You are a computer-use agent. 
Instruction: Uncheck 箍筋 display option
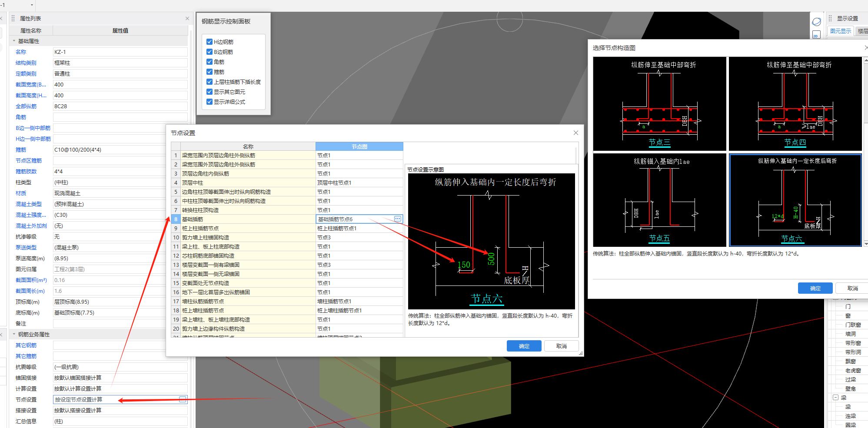tap(210, 72)
